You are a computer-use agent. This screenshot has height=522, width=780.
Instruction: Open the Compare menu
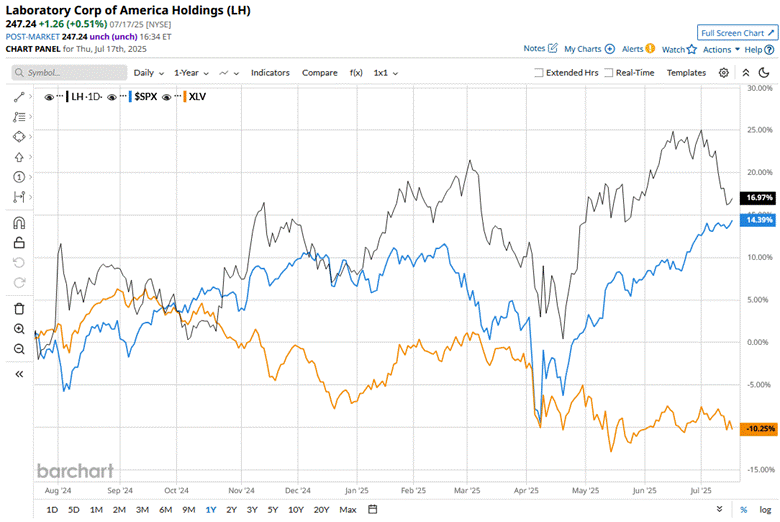(x=319, y=73)
